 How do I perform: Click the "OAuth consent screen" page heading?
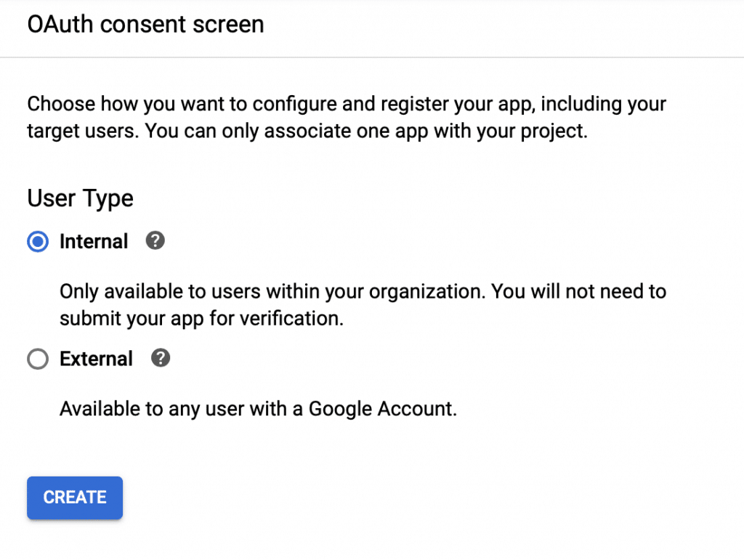[145, 24]
